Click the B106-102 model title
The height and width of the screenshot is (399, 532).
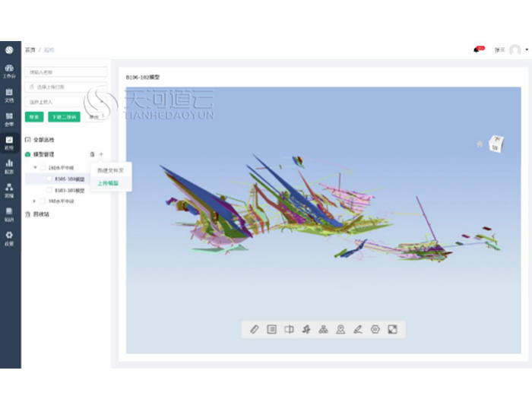click(143, 78)
